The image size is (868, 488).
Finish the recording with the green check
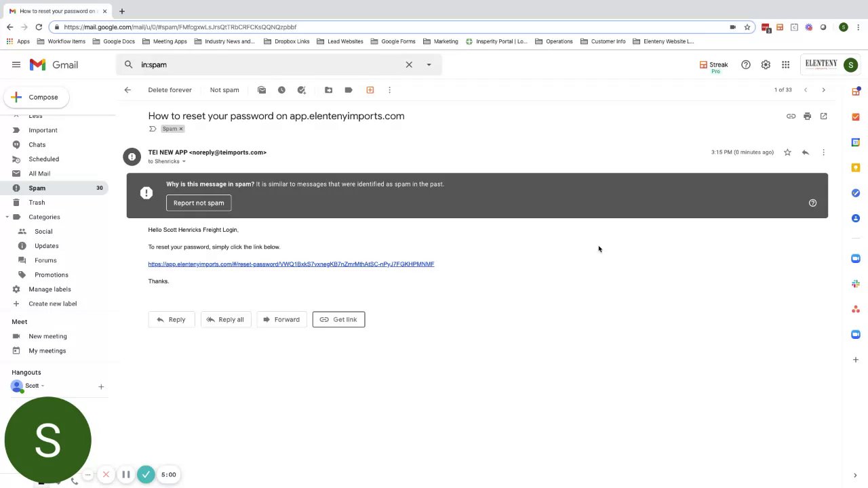pos(146,474)
